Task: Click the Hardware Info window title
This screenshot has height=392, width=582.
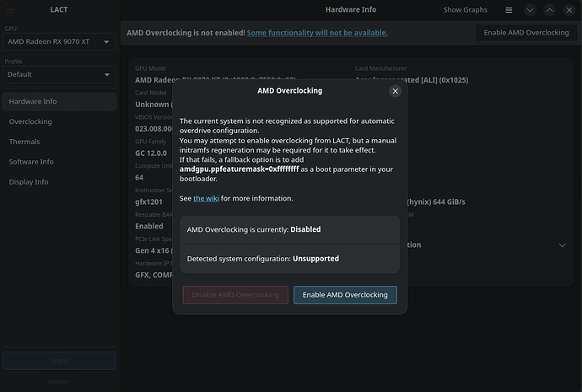Action: pyautogui.click(x=351, y=10)
